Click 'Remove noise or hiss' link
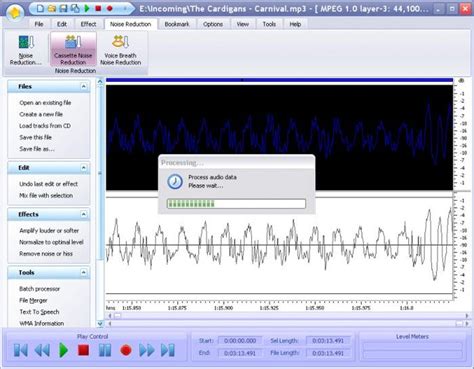The image size is (474, 369). [x=46, y=254]
